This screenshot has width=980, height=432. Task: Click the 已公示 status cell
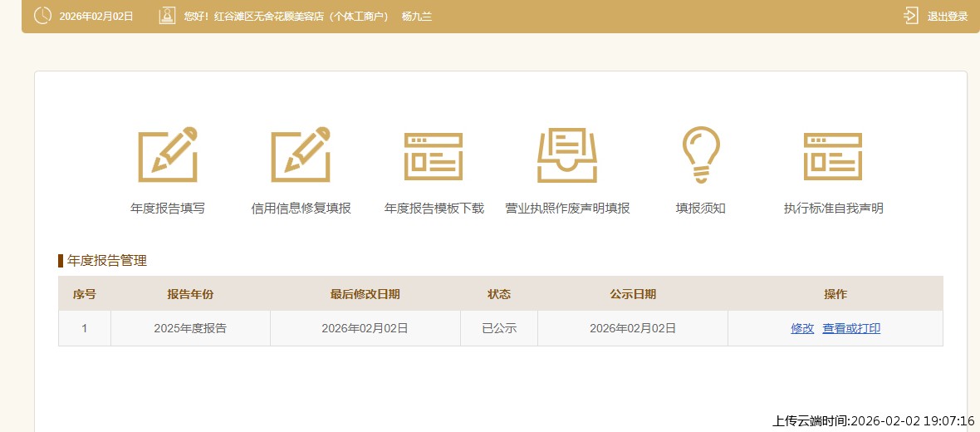tap(499, 328)
